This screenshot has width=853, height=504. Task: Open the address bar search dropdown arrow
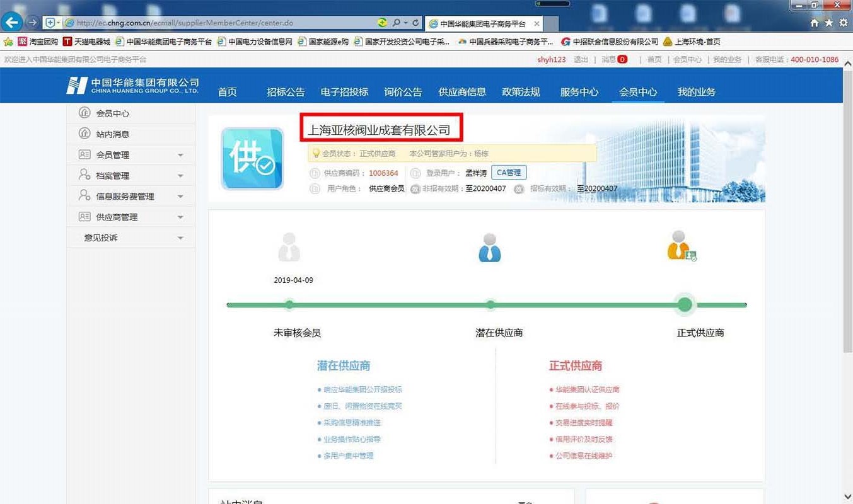pos(405,23)
